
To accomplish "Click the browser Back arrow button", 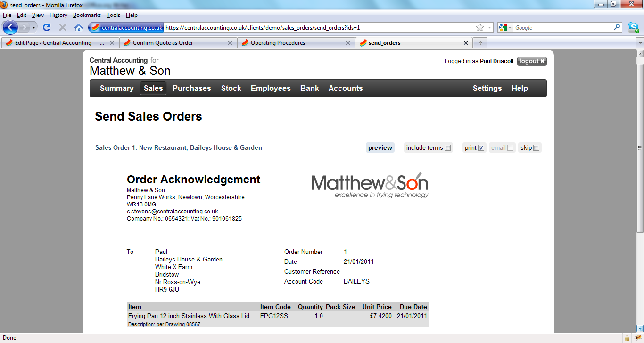I will (10, 27).
